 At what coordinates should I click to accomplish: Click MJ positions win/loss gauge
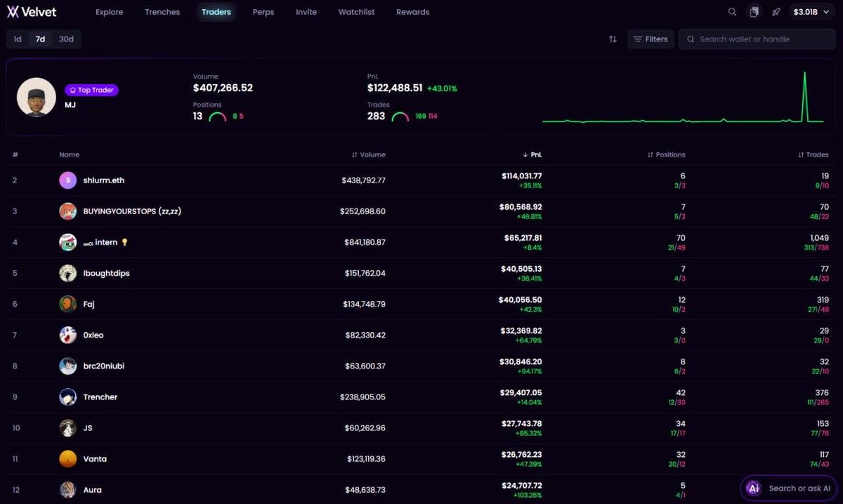(x=218, y=117)
